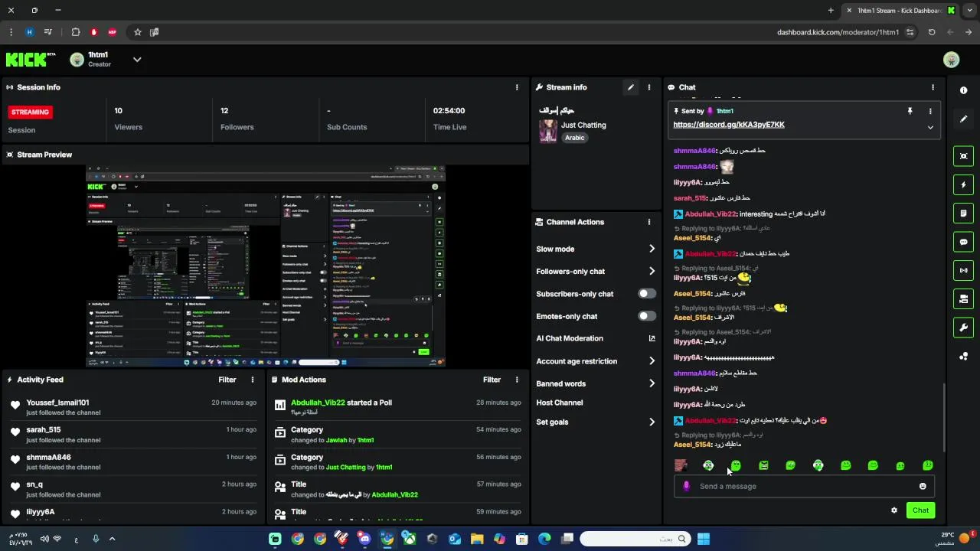Screen dimensions: 980x551
Task: Click the taskbar search box
Action: [635, 539]
